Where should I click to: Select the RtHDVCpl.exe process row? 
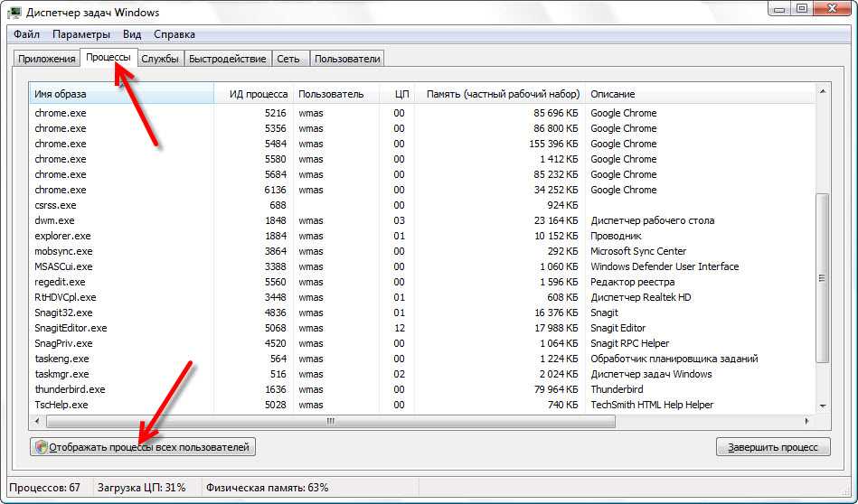(x=422, y=297)
